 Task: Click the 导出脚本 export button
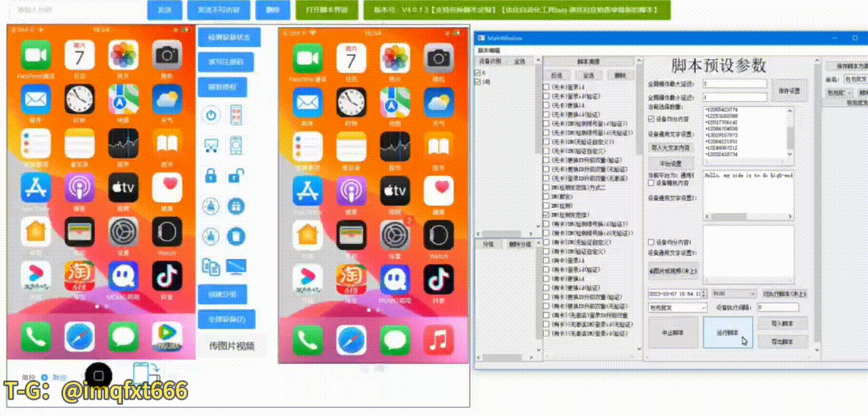coord(782,342)
